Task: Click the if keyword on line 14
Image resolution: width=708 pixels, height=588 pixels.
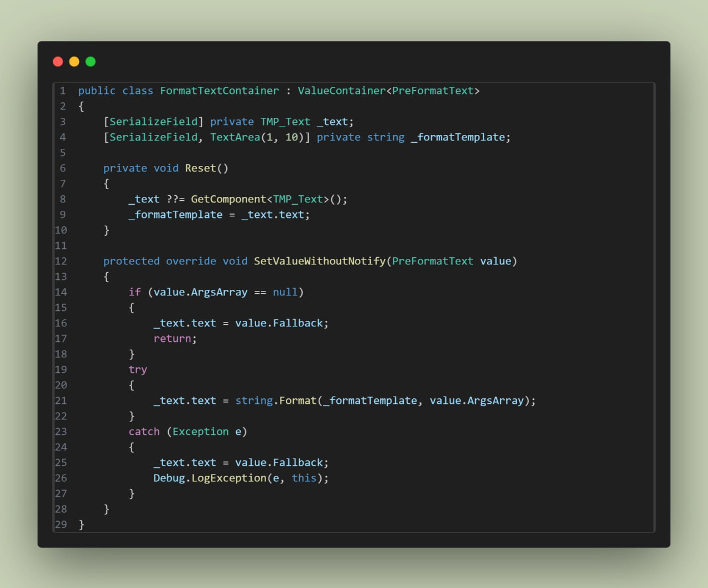Action: coord(134,292)
